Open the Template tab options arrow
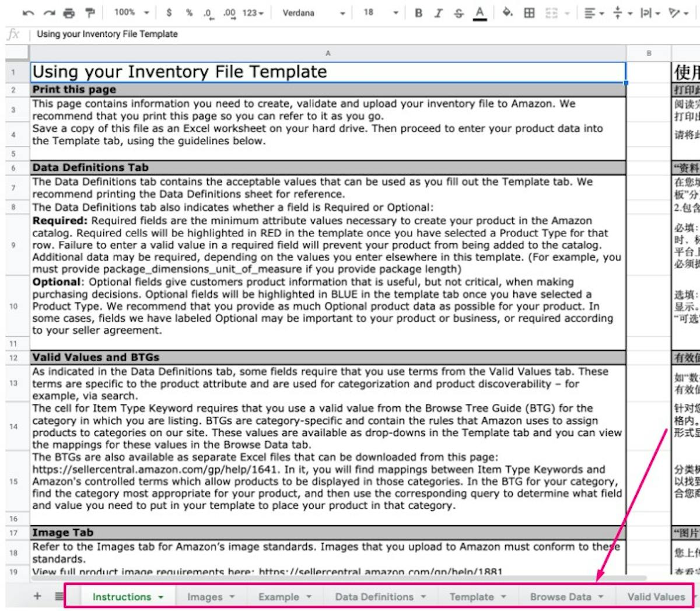The image size is (700, 611). coord(503,597)
